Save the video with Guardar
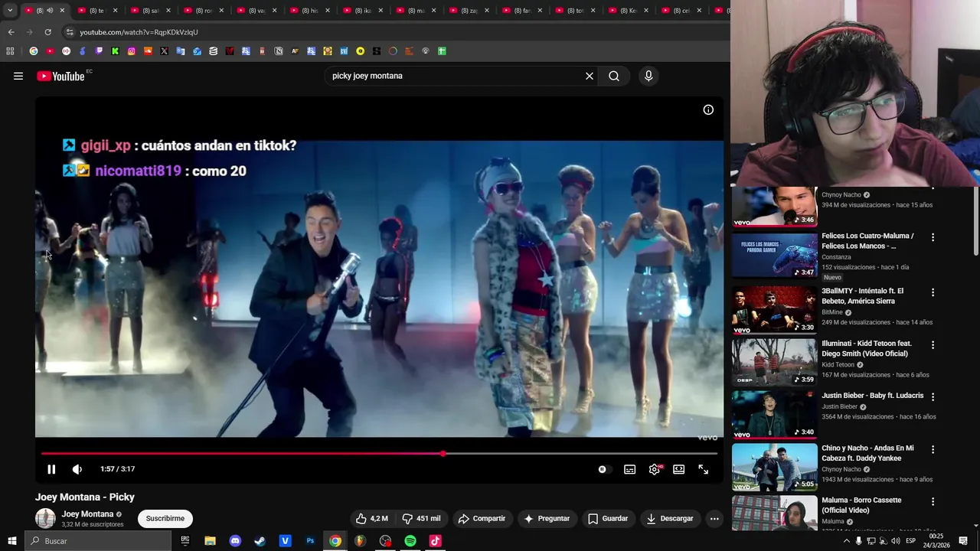 pos(608,518)
